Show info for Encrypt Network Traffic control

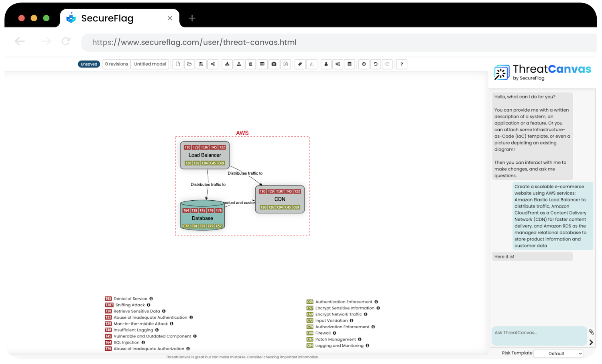tap(366, 314)
